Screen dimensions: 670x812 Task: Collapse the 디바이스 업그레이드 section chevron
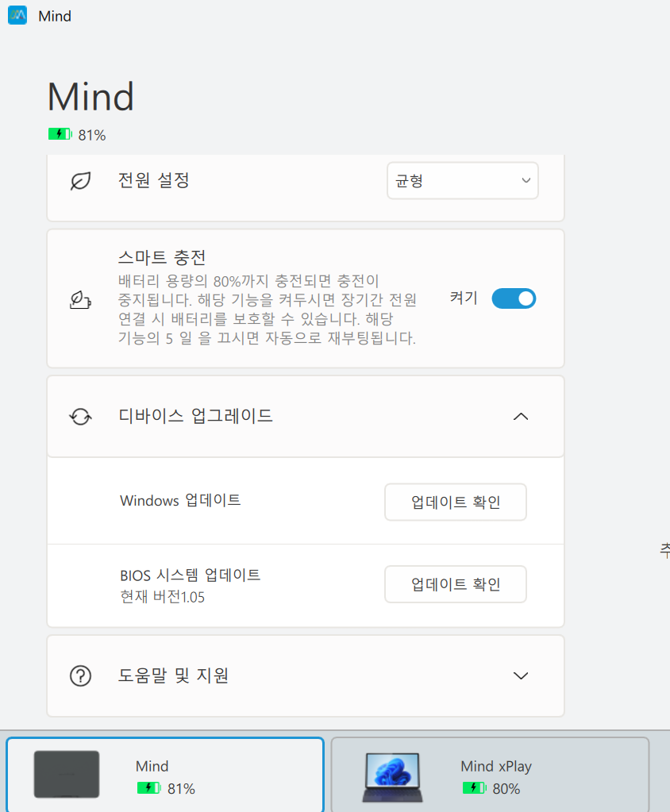(521, 417)
